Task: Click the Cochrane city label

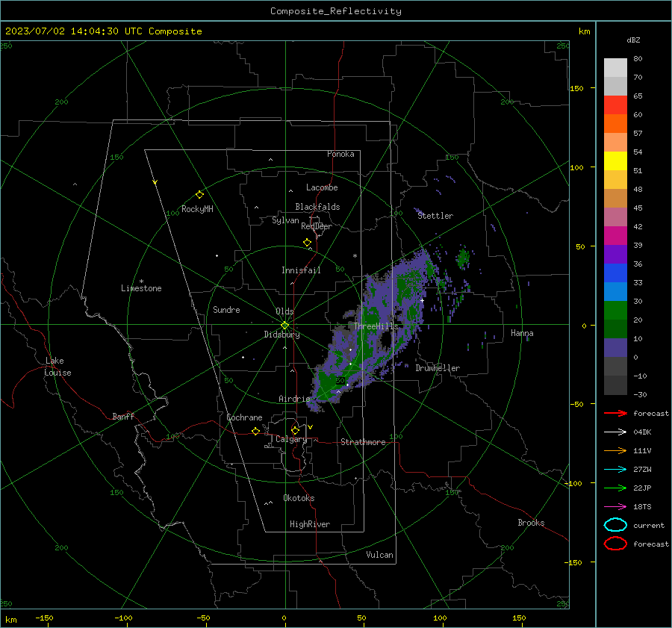Action: [x=244, y=417]
